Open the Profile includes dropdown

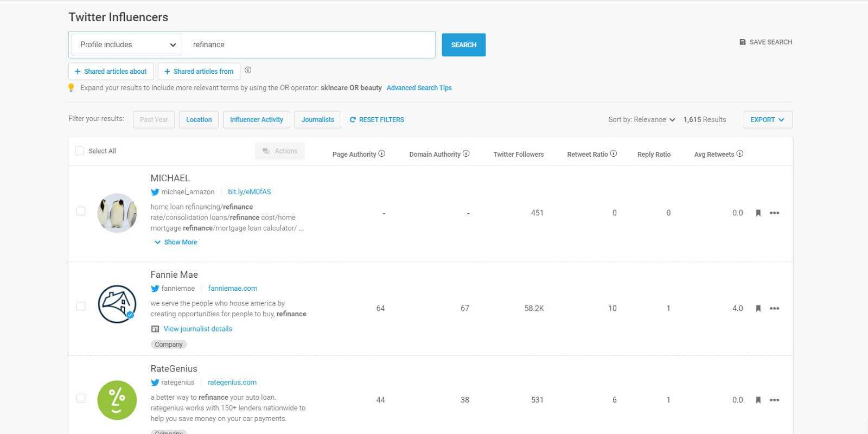127,44
